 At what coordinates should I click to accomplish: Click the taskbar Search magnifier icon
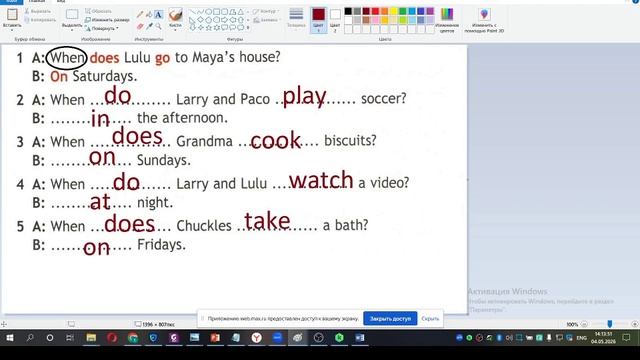click(x=30, y=338)
